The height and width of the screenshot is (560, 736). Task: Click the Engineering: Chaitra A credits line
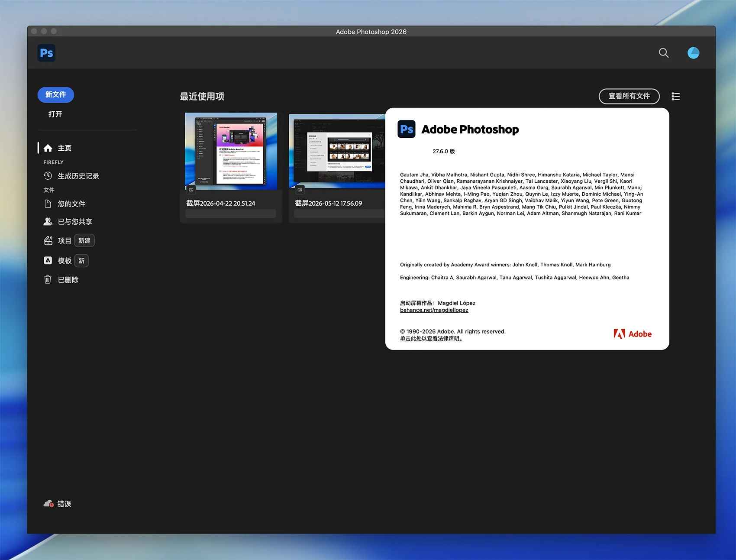pos(514,278)
